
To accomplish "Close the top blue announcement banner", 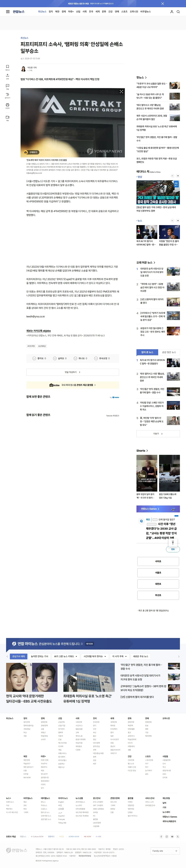I will click(x=163, y=4).
